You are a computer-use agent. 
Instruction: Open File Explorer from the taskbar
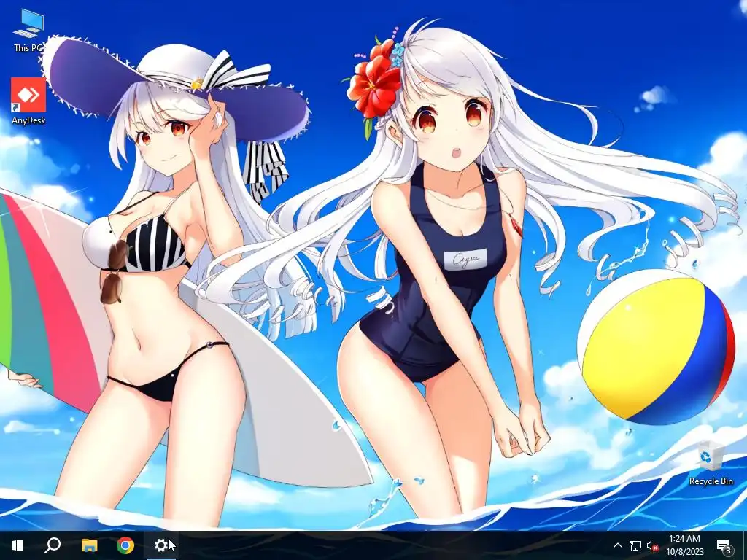point(89,545)
